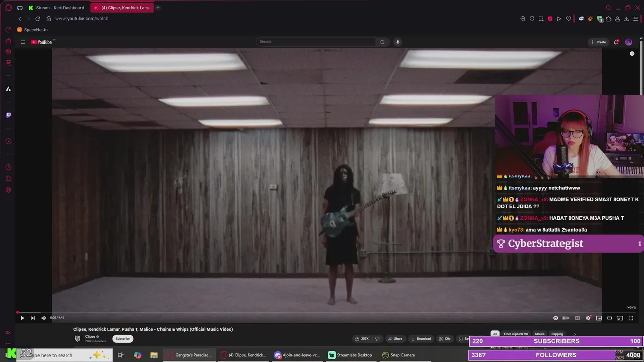Dislike the video
Viewport: 644px width, 362px height.
pyautogui.click(x=378, y=339)
